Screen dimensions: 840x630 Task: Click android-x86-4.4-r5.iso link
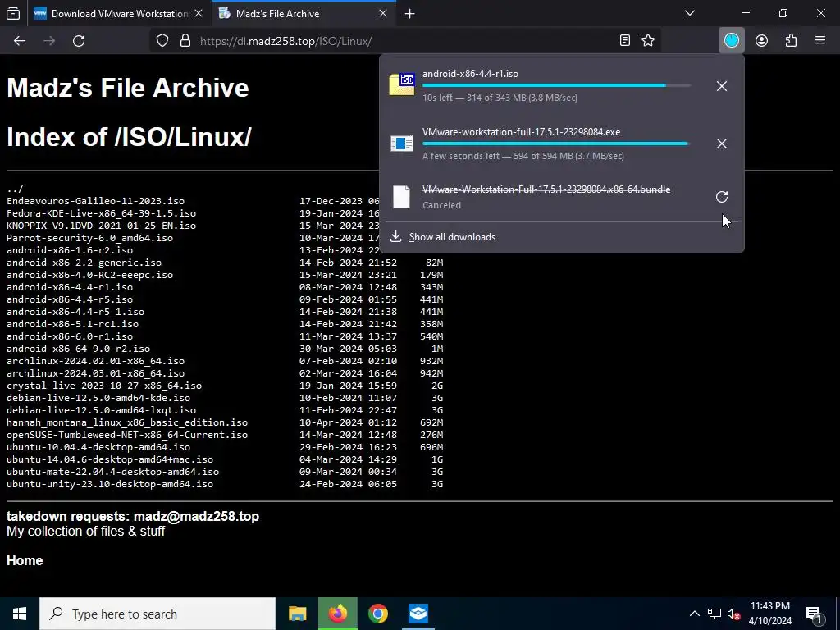(70, 299)
